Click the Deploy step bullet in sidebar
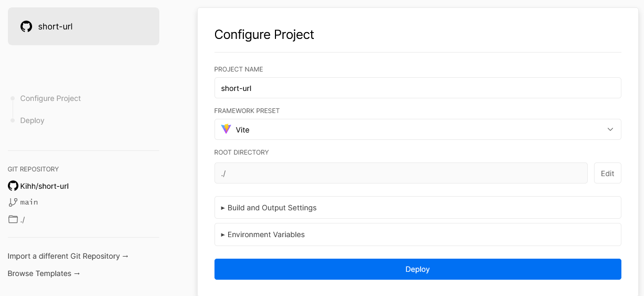The image size is (644, 296). (x=13, y=120)
